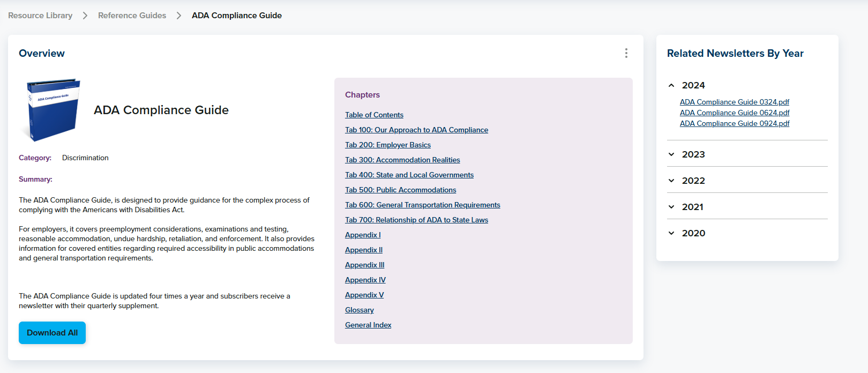Open the General Index chapter
The image size is (868, 373).
click(x=368, y=325)
